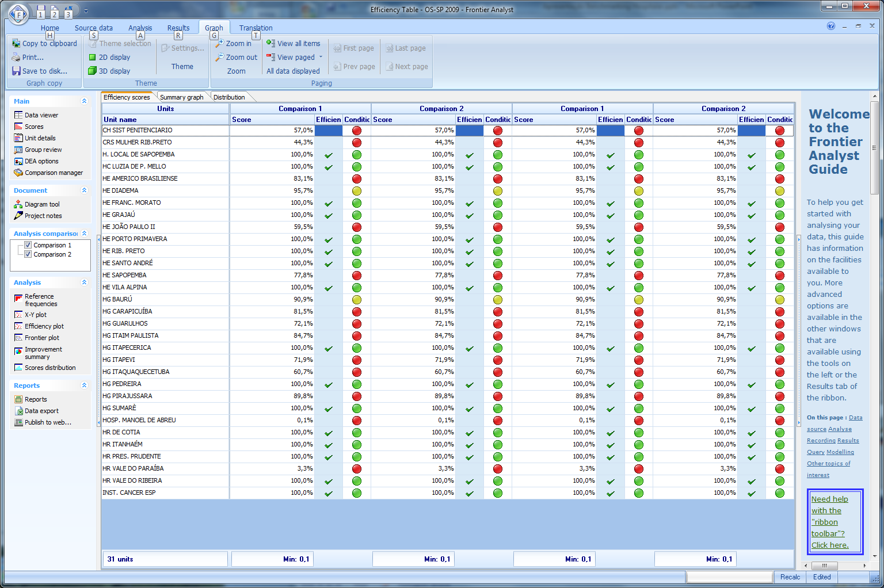Follow the Modelling guide link

[840, 452]
